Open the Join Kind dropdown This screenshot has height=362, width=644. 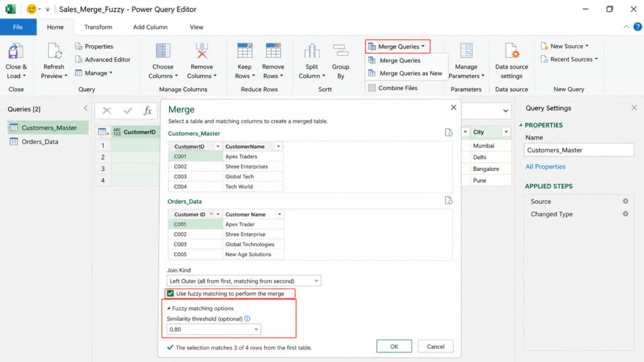point(244,281)
